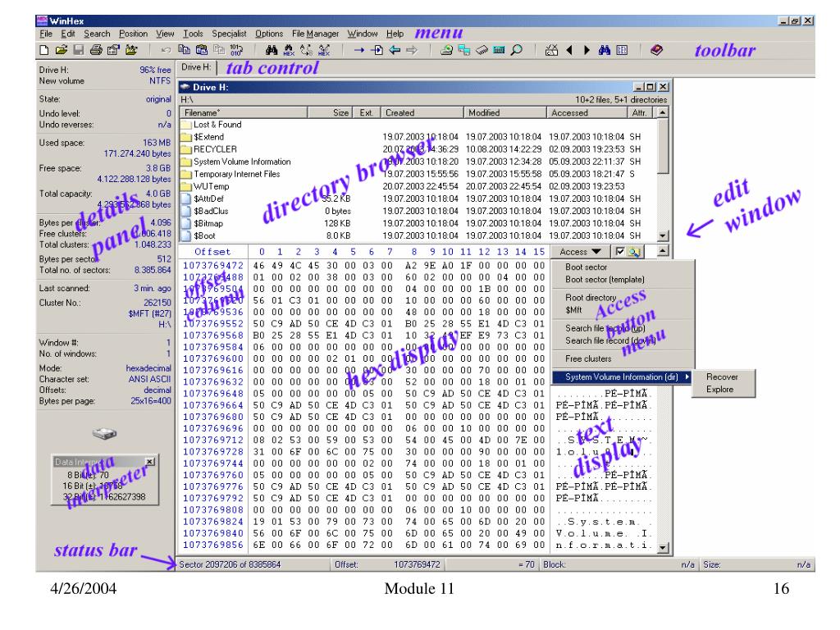Click the Find Hex Values icon
The image size is (840, 630).
pos(289,50)
